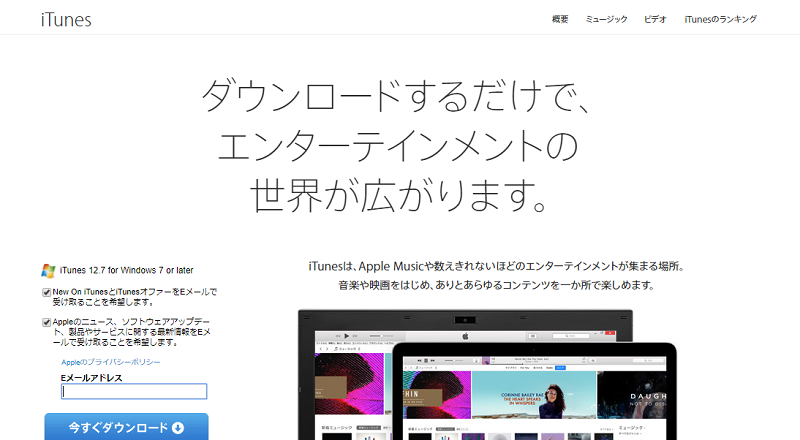The height and width of the screenshot is (440, 800).
Task: Click the iTunesは、Apple Music description line
Action: pyautogui.click(x=496, y=266)
